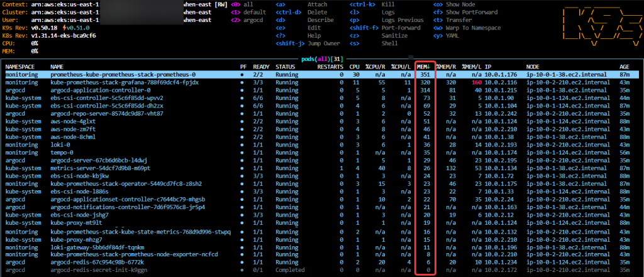Click the sort arrow on MEM header
The height and width of the screenshot is (277, 644).
pyautogui.click(x=430, y=67)
